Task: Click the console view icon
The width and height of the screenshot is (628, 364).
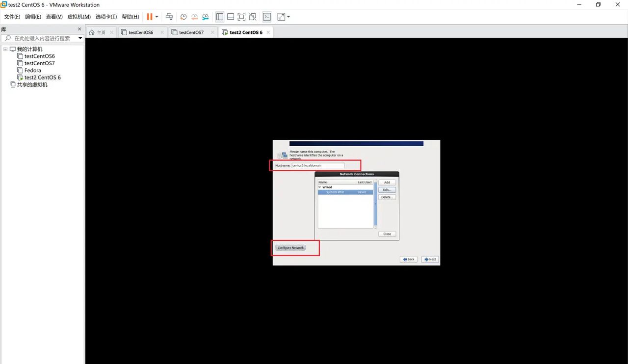Action: tap(266, 17)
